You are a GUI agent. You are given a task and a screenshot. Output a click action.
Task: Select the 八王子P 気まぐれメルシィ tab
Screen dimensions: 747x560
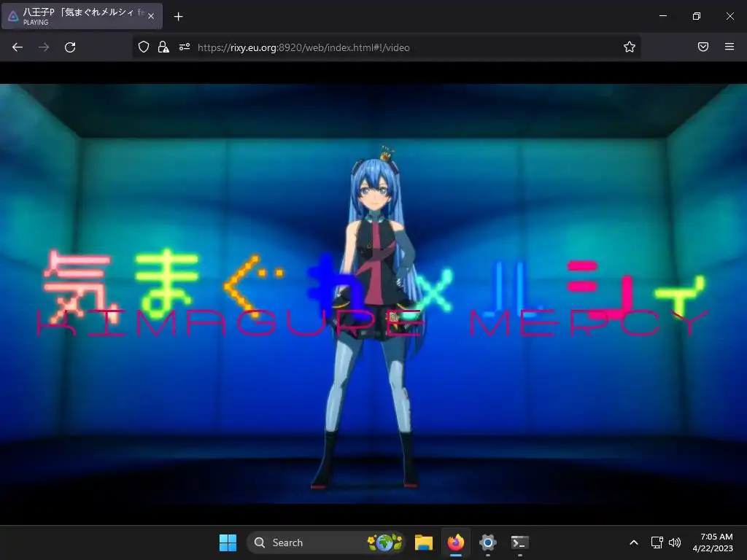click(82, 16)
